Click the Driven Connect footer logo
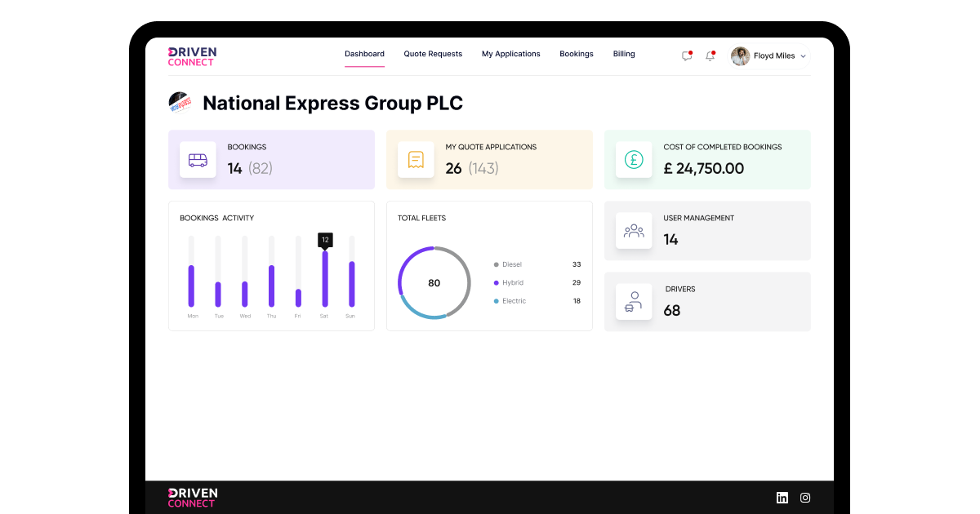The width and height of the screenshot is (980, 514). tap(192, 498)
